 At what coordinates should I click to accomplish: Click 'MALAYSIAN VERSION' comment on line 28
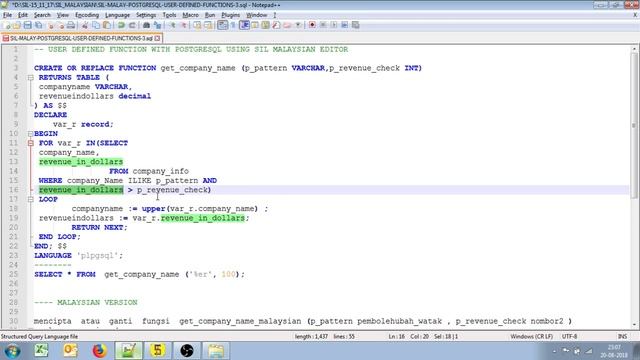point(97,302)
